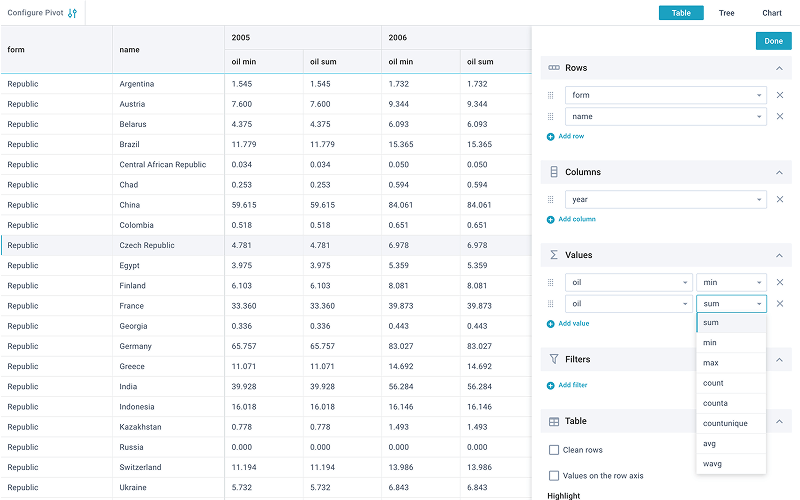Click the Add row link
The height and width of the screenshot is (500, 800).
click(x=571, y=136)
